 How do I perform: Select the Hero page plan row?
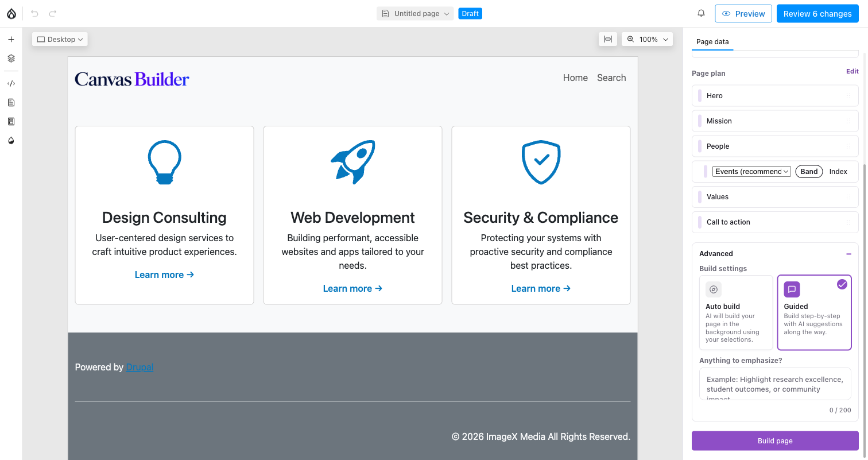click(775, 96)
